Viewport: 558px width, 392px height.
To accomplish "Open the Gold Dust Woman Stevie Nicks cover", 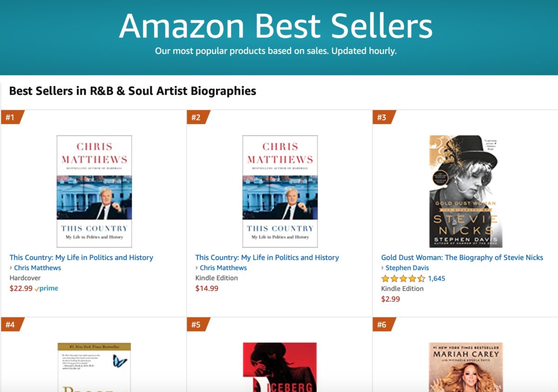I will (466, 191).
